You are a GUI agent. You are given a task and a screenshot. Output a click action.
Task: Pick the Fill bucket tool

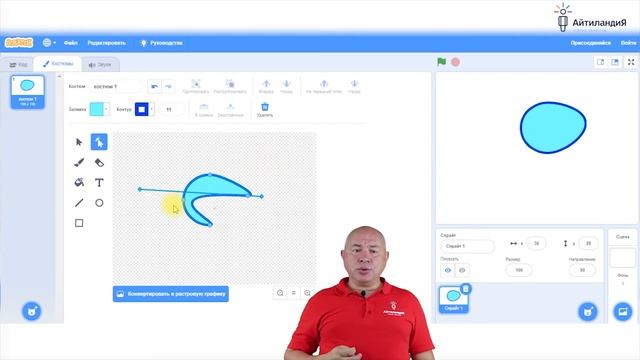[x=79, y=182]
